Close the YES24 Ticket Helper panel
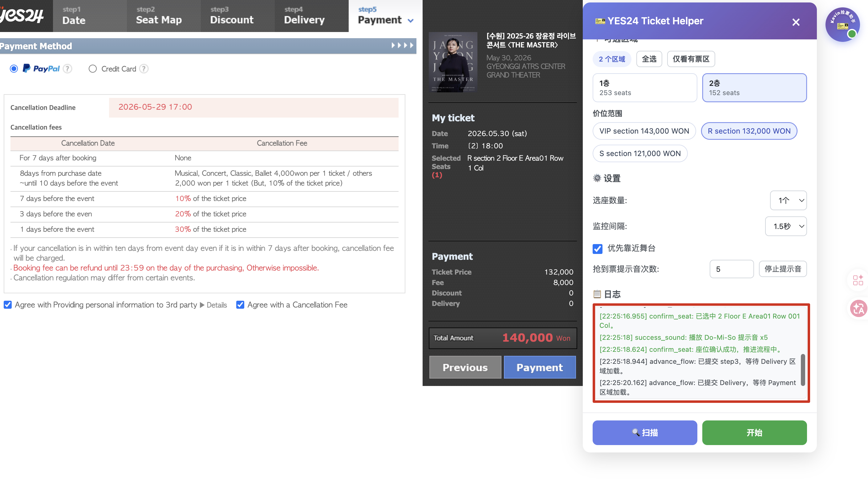The height and width of the screenshot is (490, 868). 796,22
